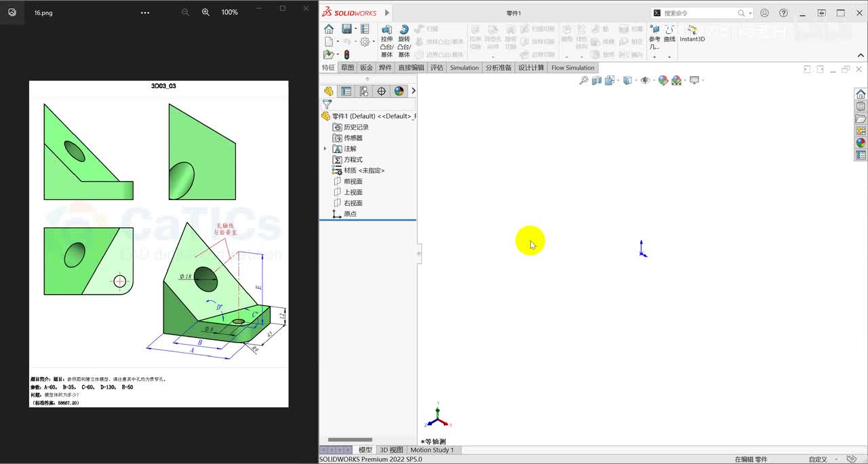Click the feature tree filter funnel
The height and width of the screenshot is (464, 868).
[327, 104]
